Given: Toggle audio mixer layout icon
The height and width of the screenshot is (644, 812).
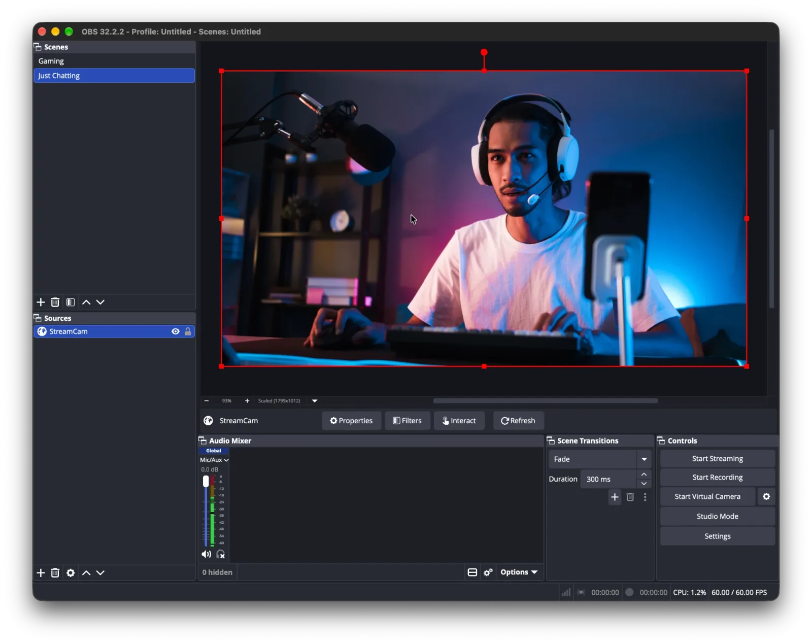Looking at the screenshot, I should tap(472, 572).
